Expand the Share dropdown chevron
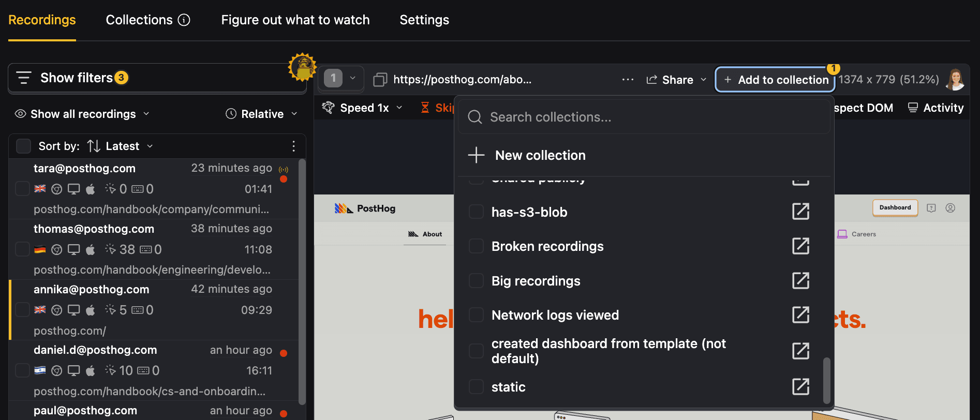The width and height of the screenshot is (980, 420). coord(703,80)
